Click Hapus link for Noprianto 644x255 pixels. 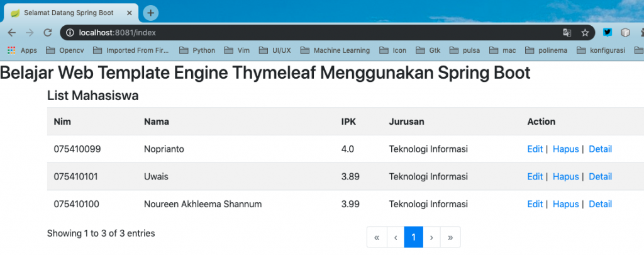pyautogui.click(x=565, y=149)
